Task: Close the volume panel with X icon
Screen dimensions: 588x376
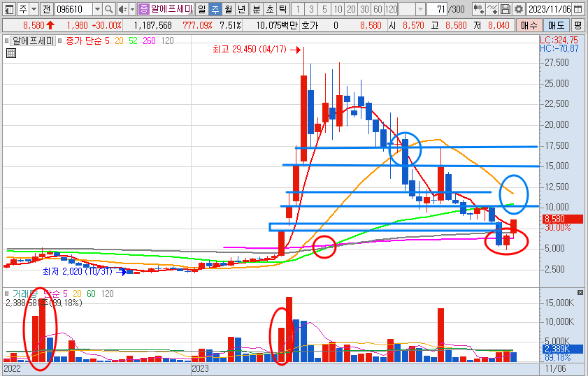Action: (x=580, y=292)
